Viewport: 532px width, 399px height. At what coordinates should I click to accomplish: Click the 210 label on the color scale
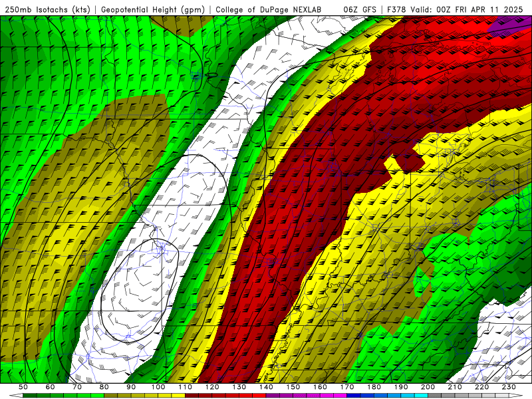pos(455,387)
